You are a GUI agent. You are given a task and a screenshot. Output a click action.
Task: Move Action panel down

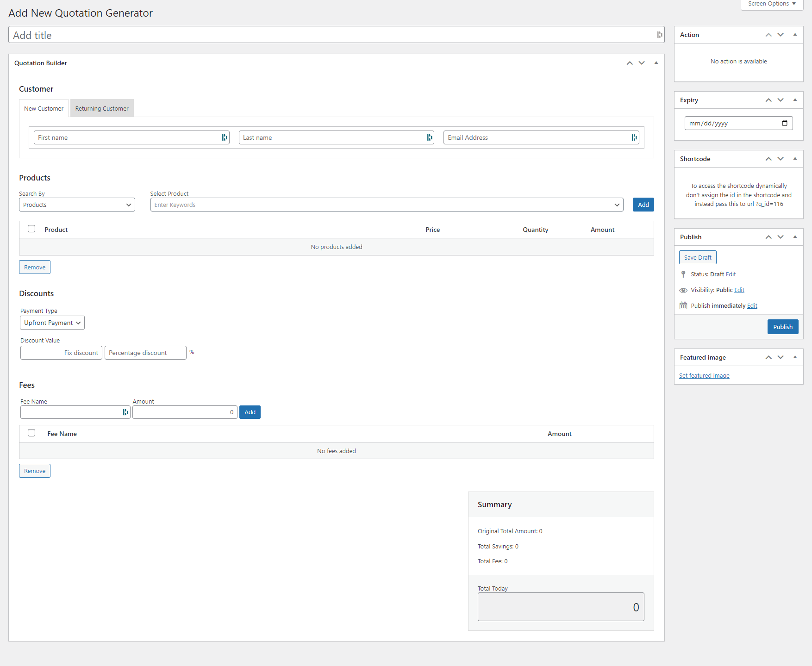[781, 35]
